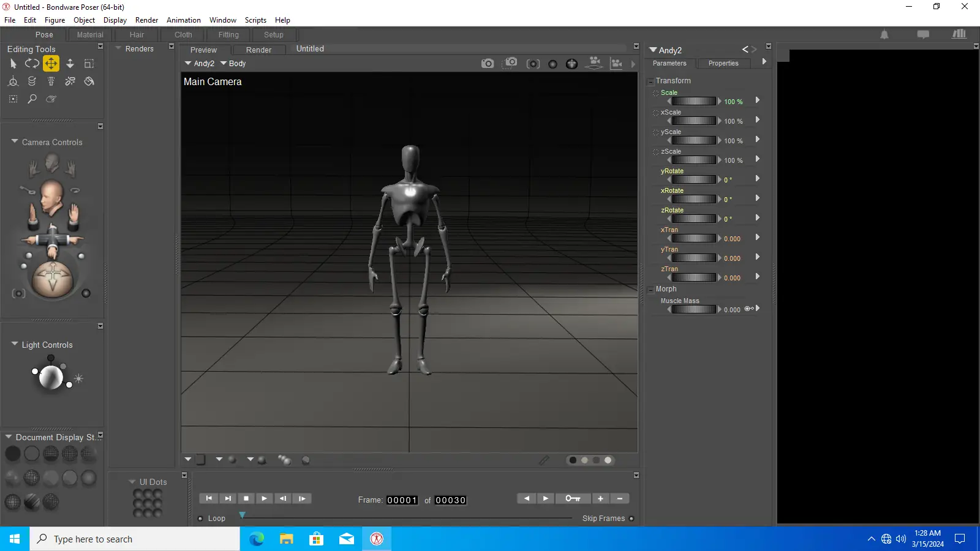Click the delete keyframe minus button
The height and width of the screenshot is (551, 980).
pos(620,498)
